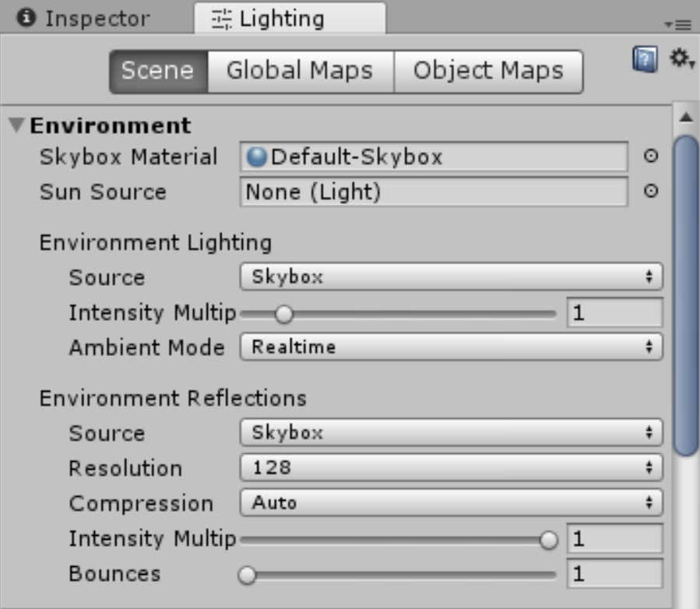Select the Scene tab button
The width and height of the screenshot is (700, 609).
[x=159, y=72]
